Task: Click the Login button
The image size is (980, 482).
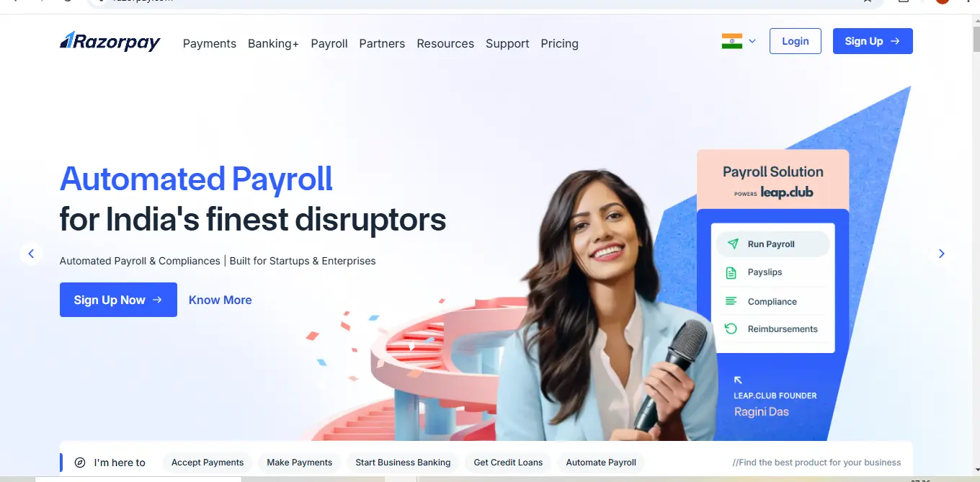Action: pos(796,41)
